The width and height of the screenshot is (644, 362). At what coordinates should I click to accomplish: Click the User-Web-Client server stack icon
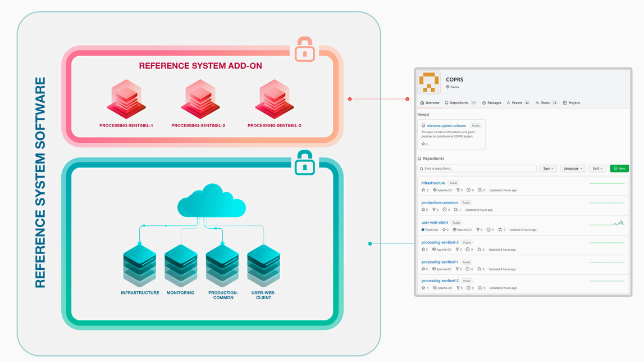point(263,265)
